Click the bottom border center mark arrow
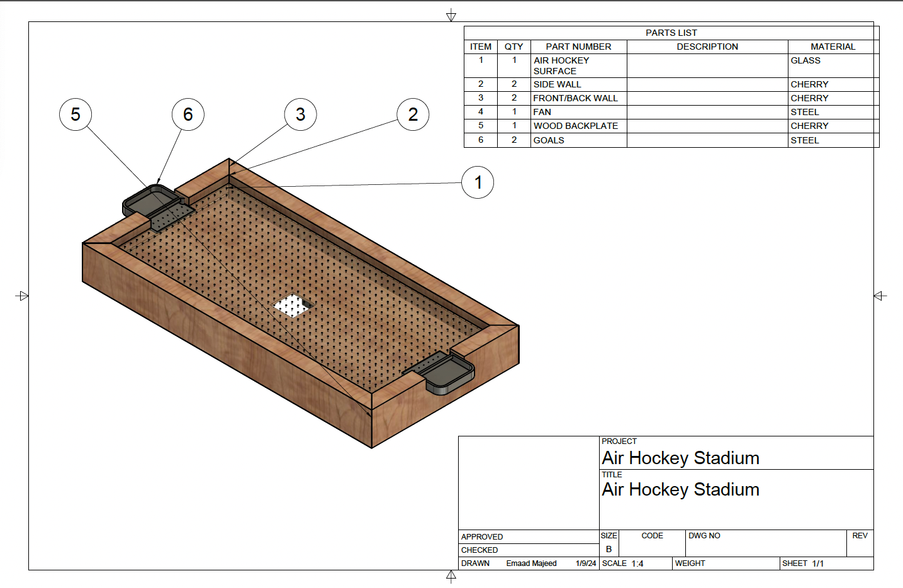903x588 pixels. point(451,577)
